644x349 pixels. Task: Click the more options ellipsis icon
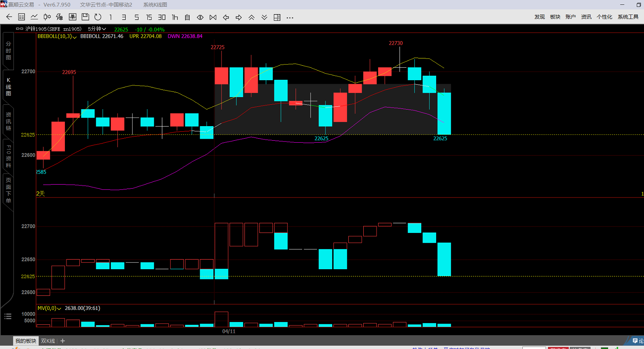290,17
